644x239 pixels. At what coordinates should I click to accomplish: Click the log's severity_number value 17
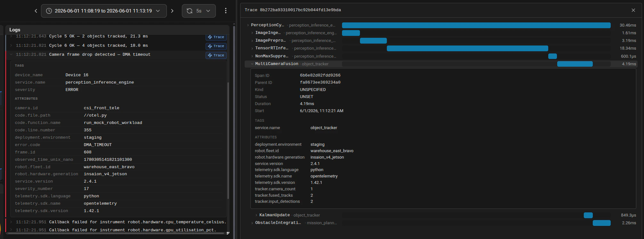(x=86, y=189)
